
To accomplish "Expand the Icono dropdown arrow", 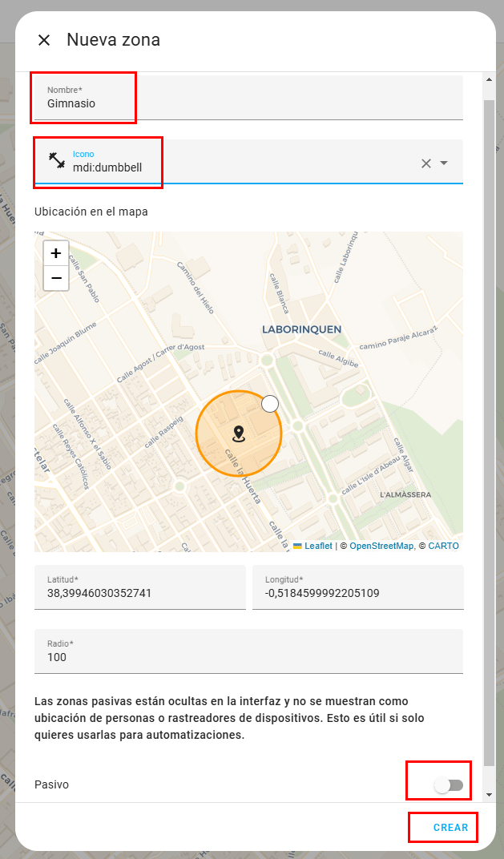I will pos(445,163).
